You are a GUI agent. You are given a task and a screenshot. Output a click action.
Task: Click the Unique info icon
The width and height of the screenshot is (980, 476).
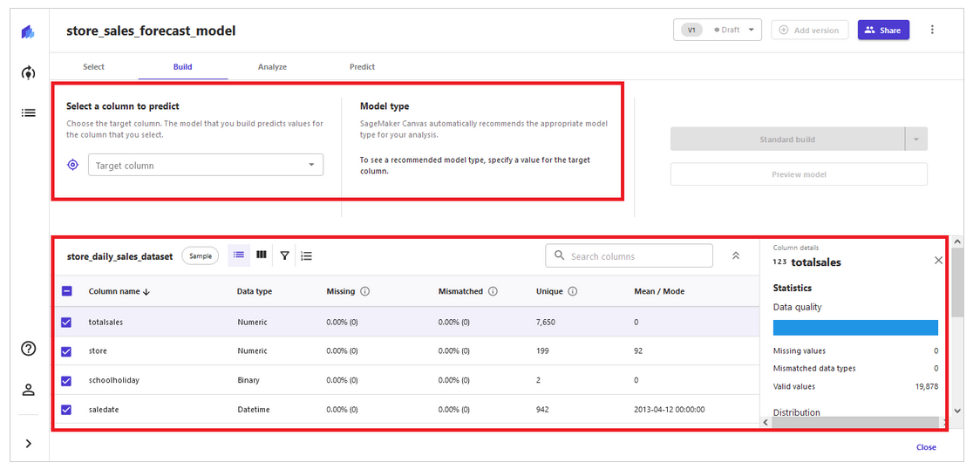click(573, 291)
